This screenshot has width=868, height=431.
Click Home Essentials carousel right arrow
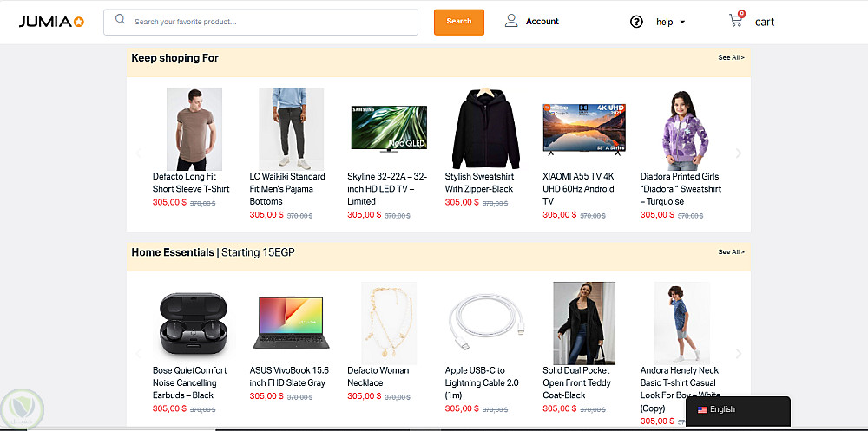[739, 354]
